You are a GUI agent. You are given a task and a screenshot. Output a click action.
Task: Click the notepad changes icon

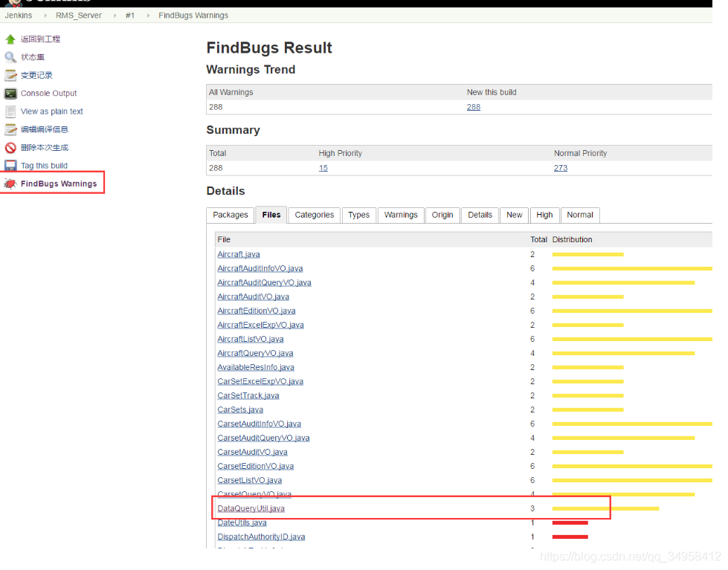tap(10, 75)
